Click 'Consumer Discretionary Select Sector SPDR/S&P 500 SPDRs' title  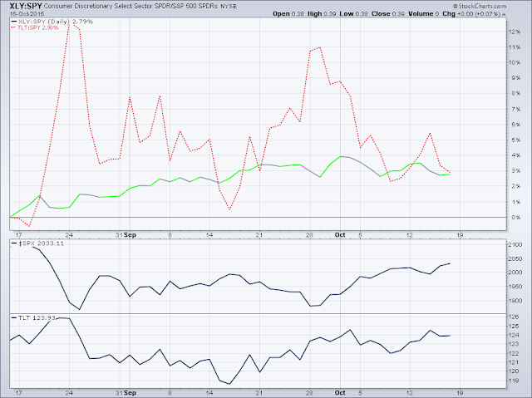coord(131,6)
